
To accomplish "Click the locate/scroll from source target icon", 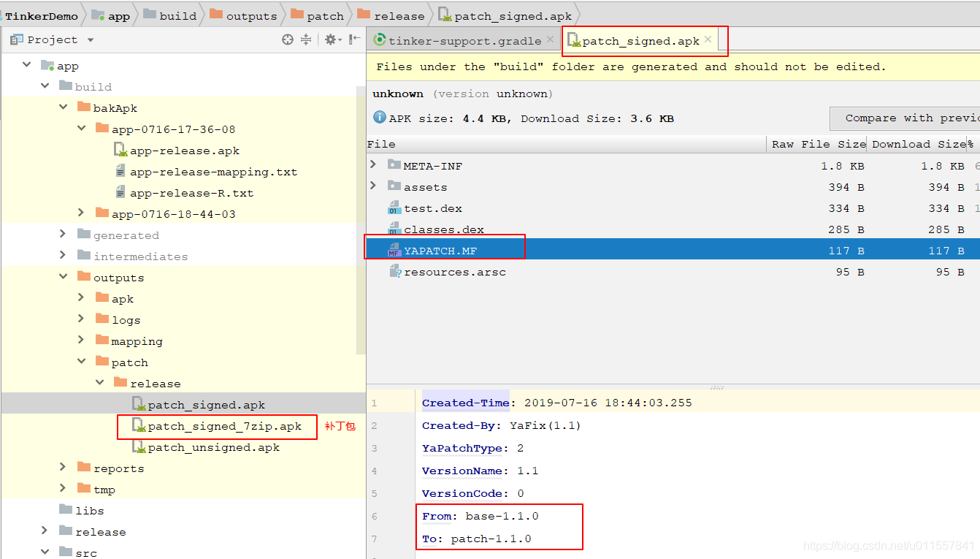I will [x=288, y=39].
